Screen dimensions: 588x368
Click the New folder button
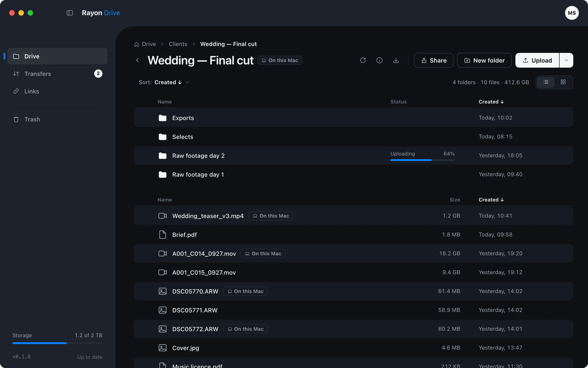click(x=484, y=60)
